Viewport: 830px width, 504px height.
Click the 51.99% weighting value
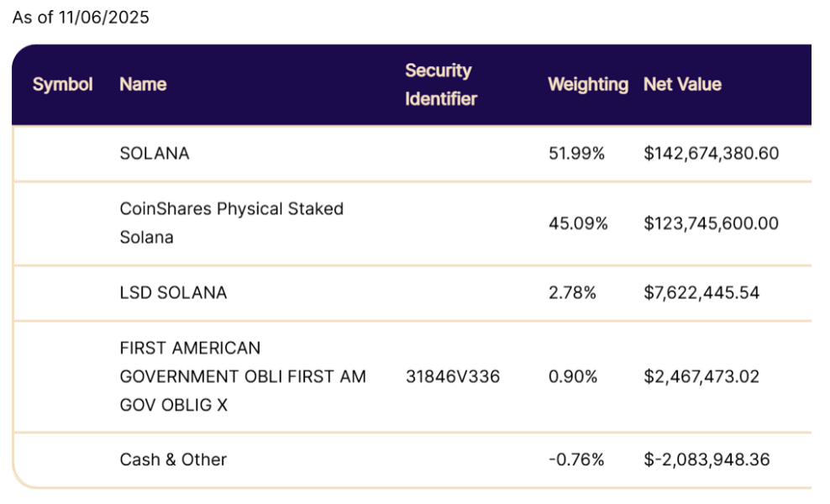[x=576, y=153]
